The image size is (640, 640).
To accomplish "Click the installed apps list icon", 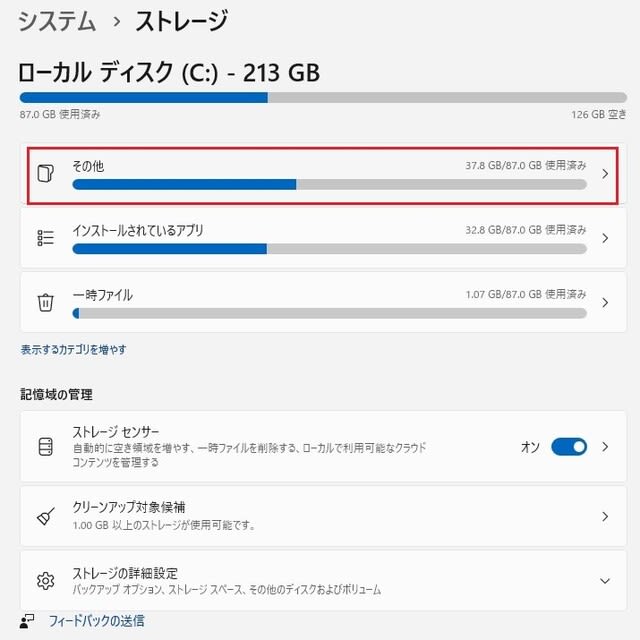I will tap(45, 238).
